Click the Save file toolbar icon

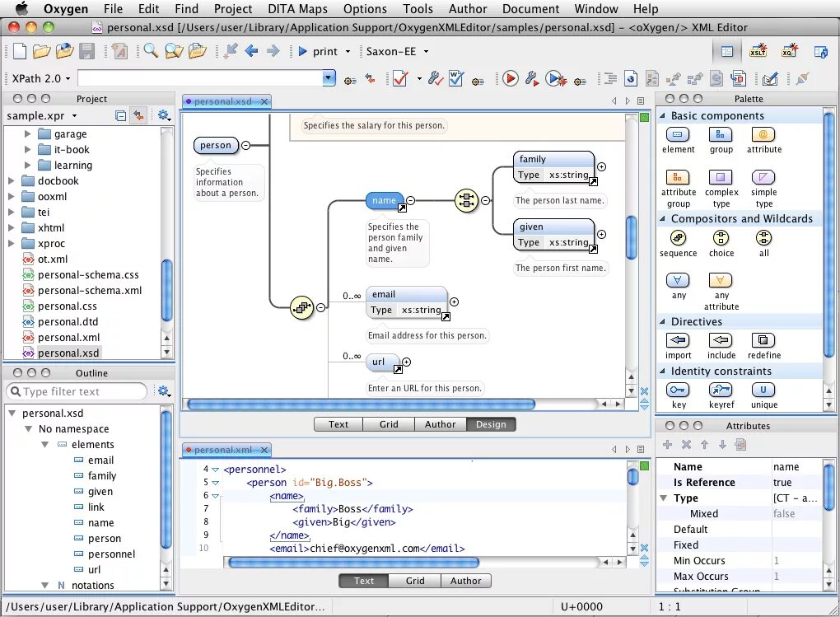coord(86,51)
